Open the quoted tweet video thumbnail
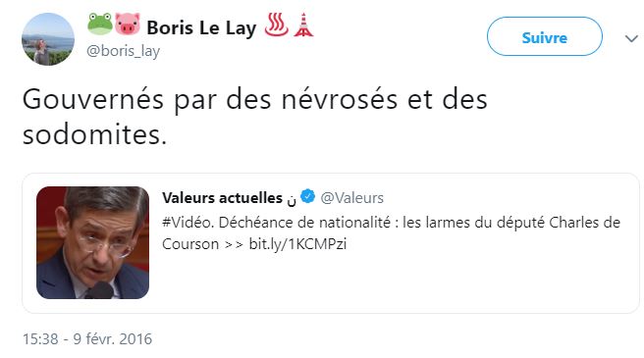This screenshot has width=644, height=358. pos(93,242)
